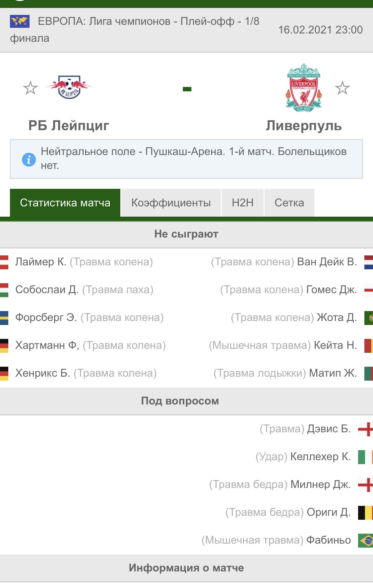Open player Собослаи Д.
The height and width of the screenshot is (588, 373).
coord(47,290)
